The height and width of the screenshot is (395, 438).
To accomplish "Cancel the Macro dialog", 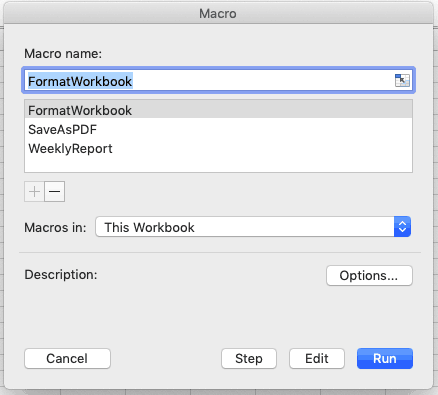I will [67, 359].
